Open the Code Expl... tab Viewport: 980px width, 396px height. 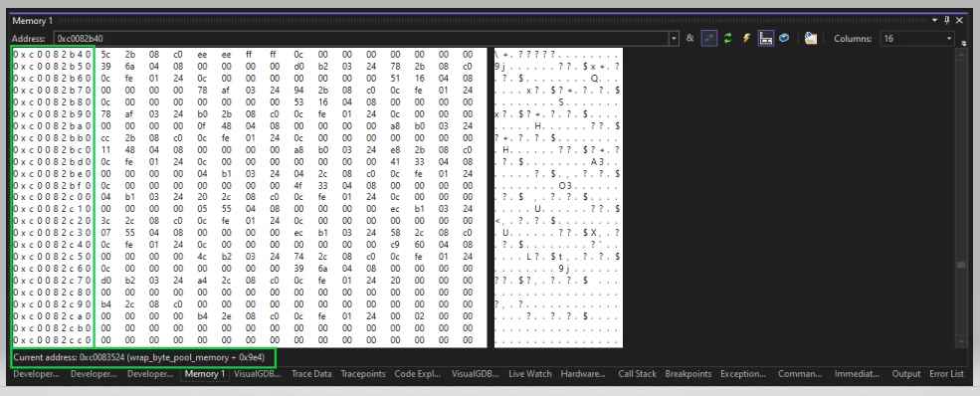(418, 373)
